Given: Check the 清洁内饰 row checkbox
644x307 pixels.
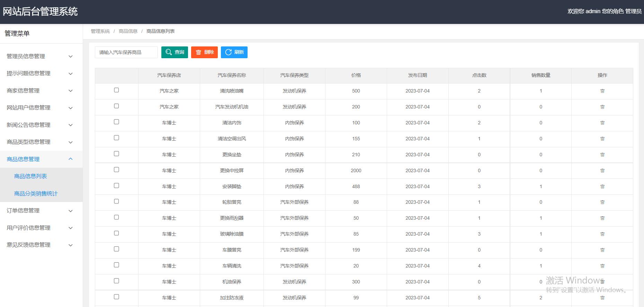Looking at the screenshot, I should click(x=116, y=122).
